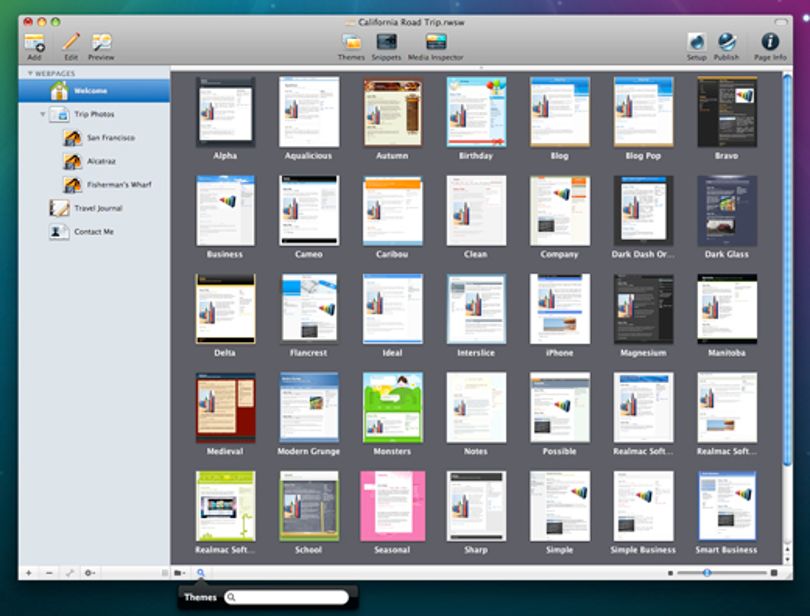Click the Add page toolbar icon
810x616 pixels.
pyautogui.click(x=35, y=42)
